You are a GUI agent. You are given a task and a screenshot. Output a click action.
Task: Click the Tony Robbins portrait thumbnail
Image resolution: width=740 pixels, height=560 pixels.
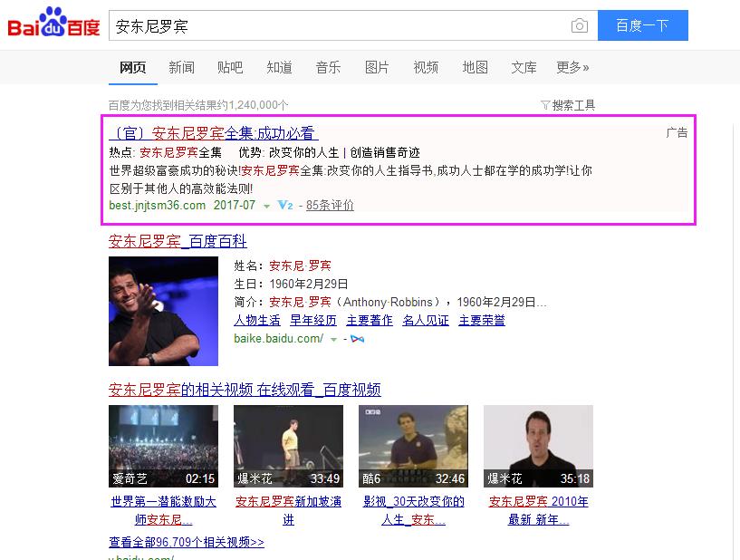(x=163, y=311)
